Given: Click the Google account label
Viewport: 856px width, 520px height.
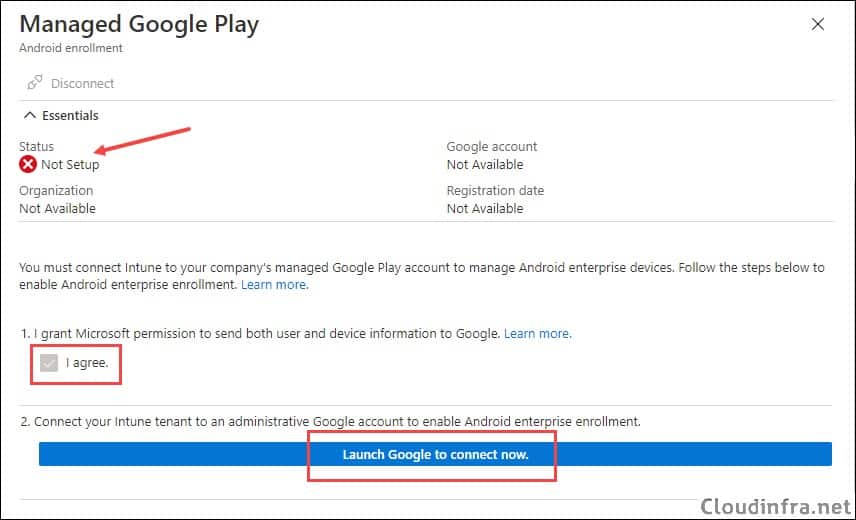Looking at the screenshot, I should click(x=492, y=146).
